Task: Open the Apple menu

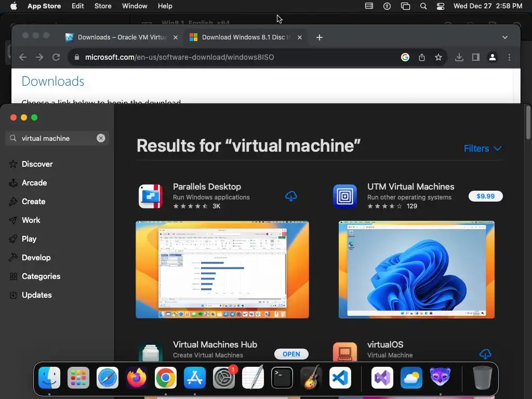Action: point(14,6)
